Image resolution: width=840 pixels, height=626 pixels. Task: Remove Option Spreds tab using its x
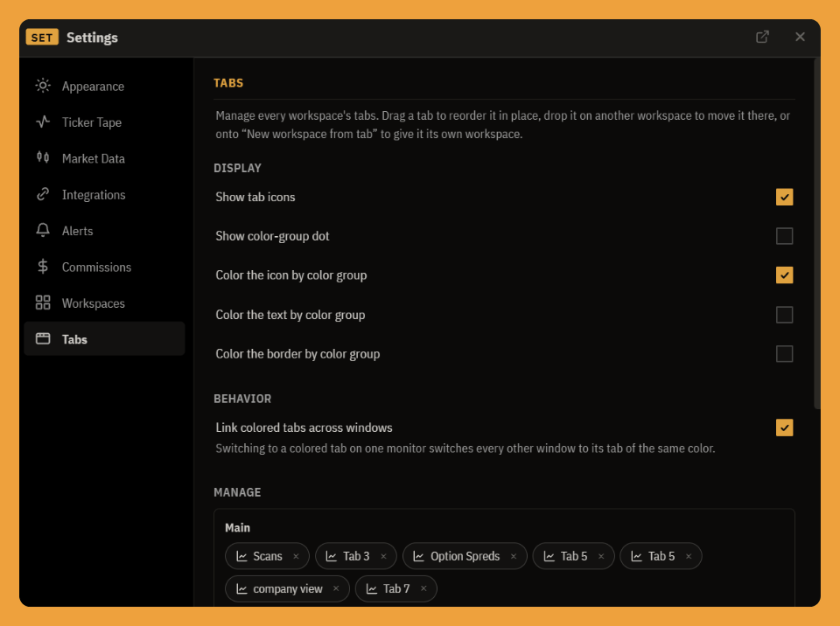[x=514, y=556]
